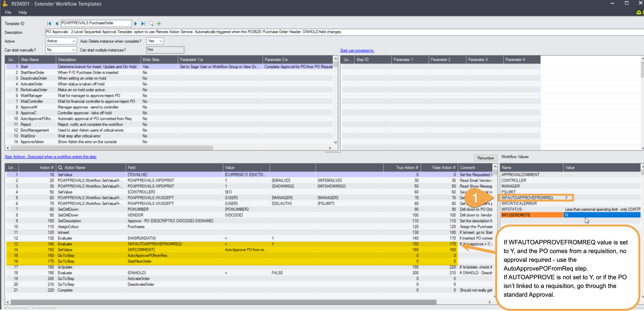The height and width of the screenshot is (311, 644).
Task: Open Template ID finder magnifier
Action: click(151, 23)
